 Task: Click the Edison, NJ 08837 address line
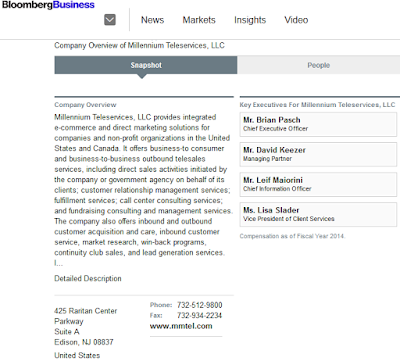click(84, 342)
